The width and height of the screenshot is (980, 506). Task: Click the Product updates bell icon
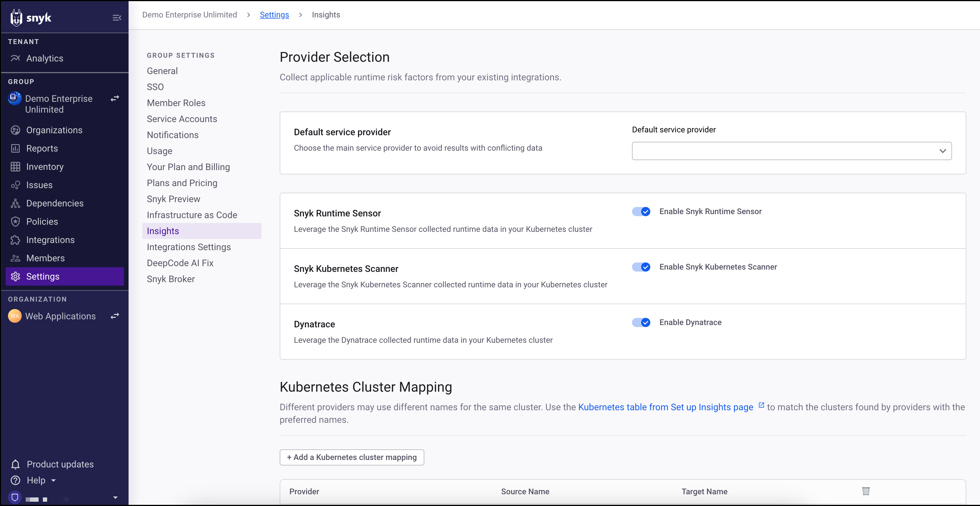point(15,464)
